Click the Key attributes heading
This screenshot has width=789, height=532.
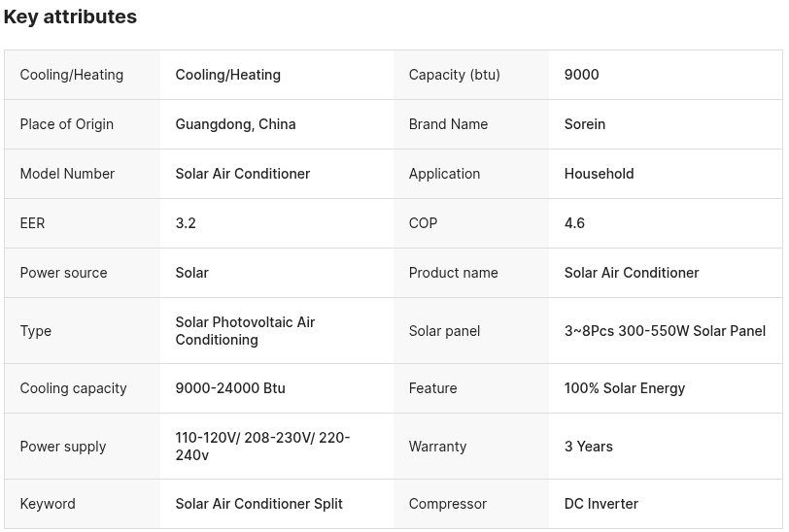click(x=70, y=17)
